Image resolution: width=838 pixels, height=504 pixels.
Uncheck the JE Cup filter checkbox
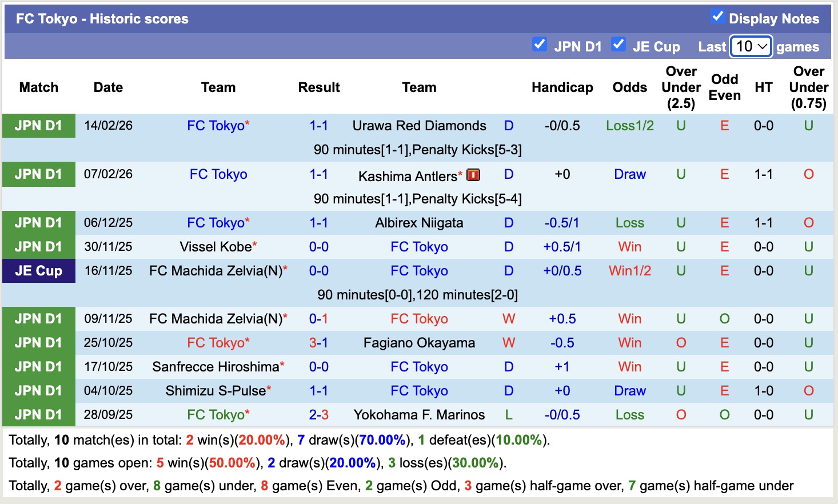(618, 44)
